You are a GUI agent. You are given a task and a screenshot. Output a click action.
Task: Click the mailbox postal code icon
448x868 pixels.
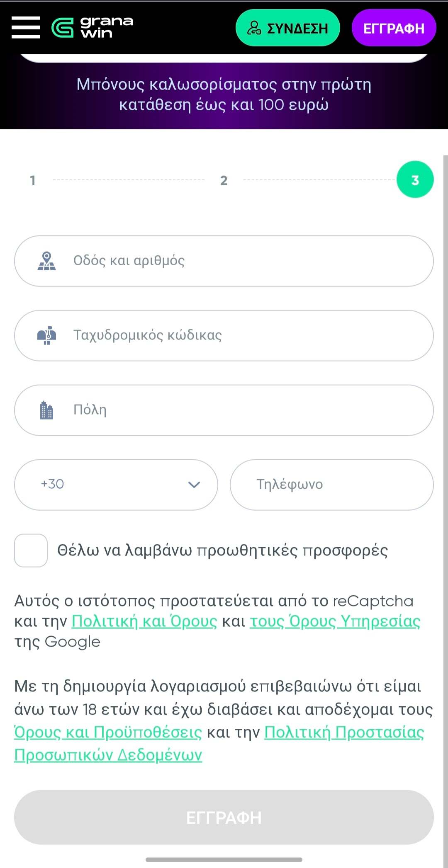[x=47, y=335]
